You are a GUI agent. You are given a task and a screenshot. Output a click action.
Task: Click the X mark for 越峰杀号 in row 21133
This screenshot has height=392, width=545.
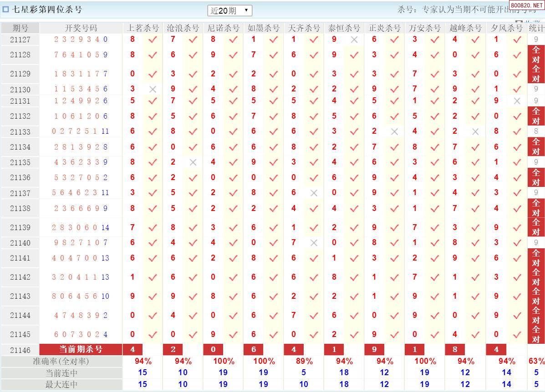pyautogui.click(x=475, y=131)
